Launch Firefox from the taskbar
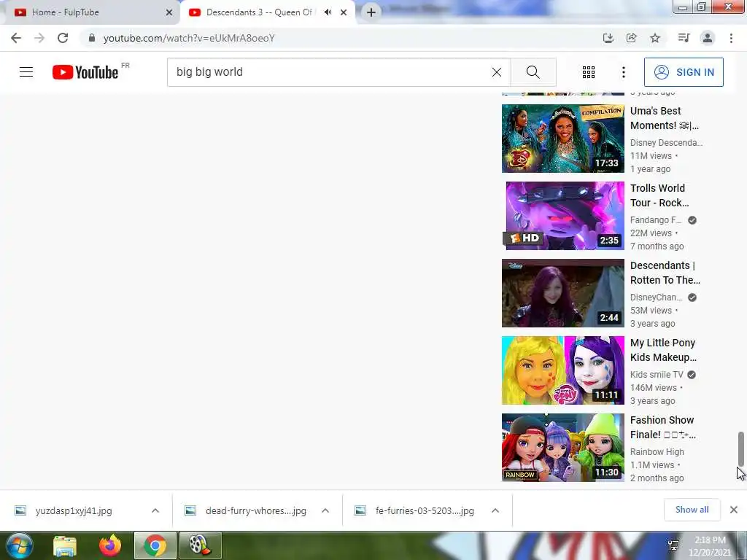Screen dimensions: 747x560 pyautogui.click(x=110, y=545)
